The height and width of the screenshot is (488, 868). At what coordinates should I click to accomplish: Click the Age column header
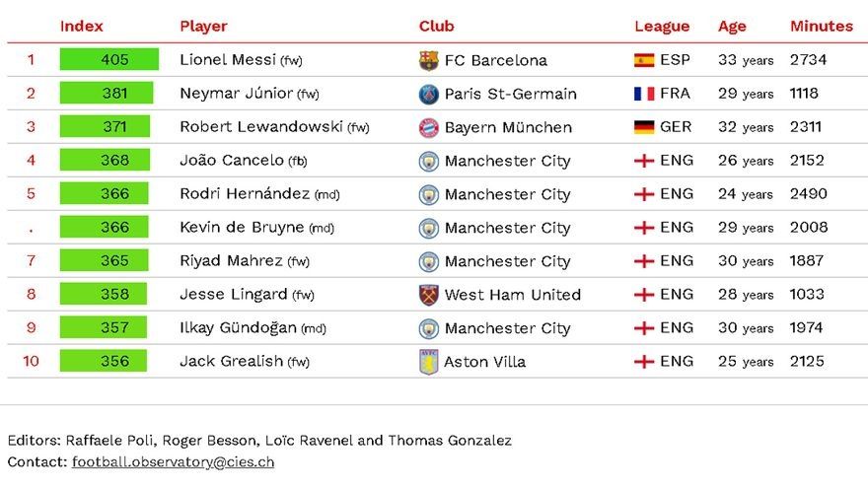click(x=732, y=27)
